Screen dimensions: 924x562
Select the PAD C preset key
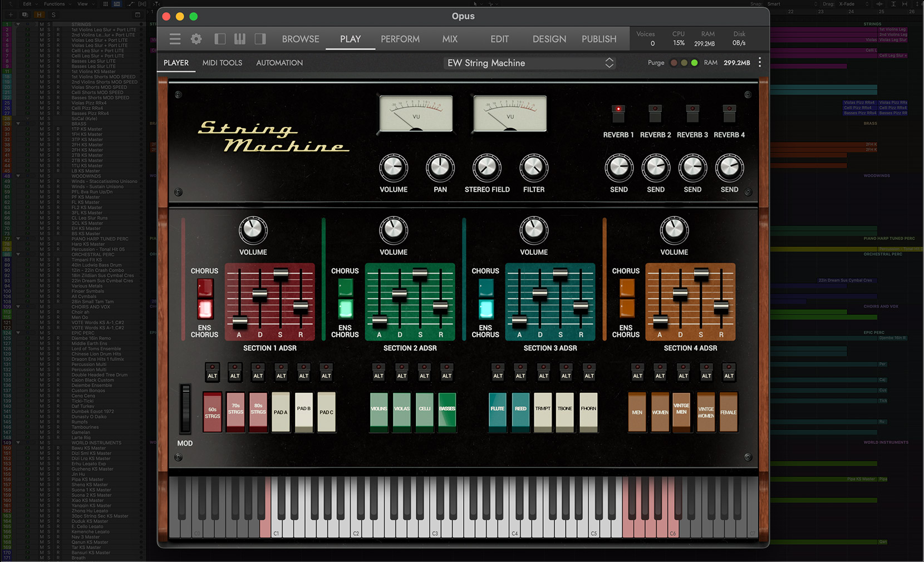coord(326,412)
